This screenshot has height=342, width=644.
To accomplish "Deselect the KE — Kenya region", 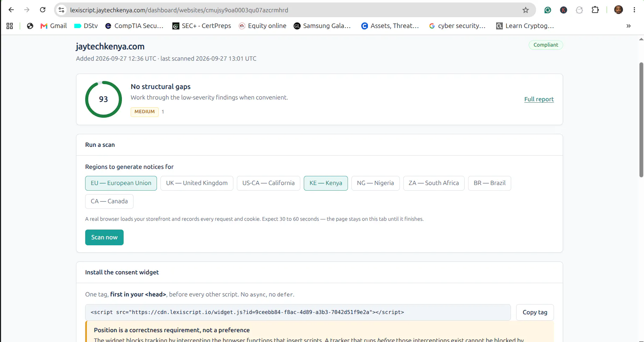I will [x=326, y=183].
